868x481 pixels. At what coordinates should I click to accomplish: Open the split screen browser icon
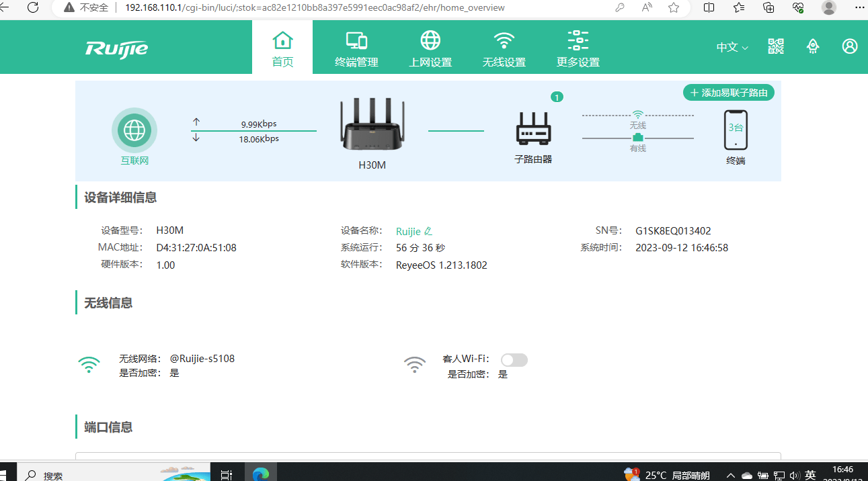[x=709, y=8]
